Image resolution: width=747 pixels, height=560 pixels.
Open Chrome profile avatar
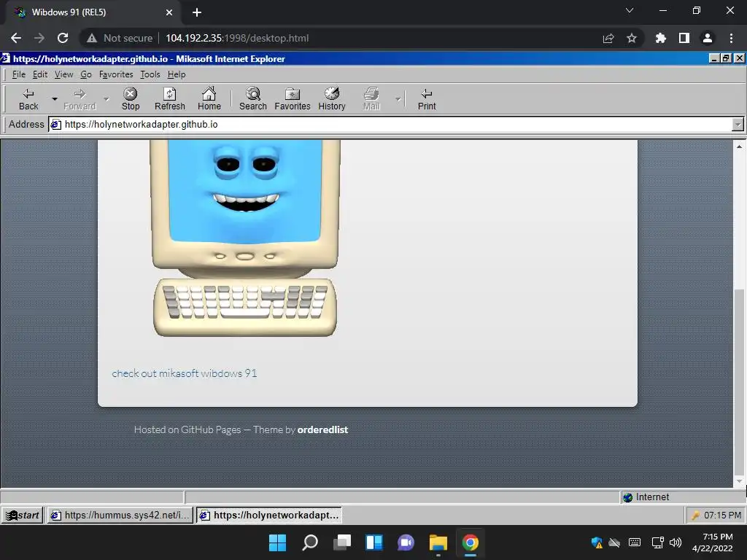click(x=708, y=38)
